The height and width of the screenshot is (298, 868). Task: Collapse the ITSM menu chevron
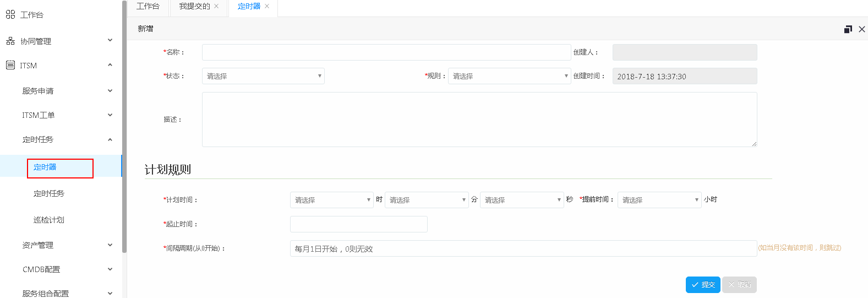(x=110, y=65)
